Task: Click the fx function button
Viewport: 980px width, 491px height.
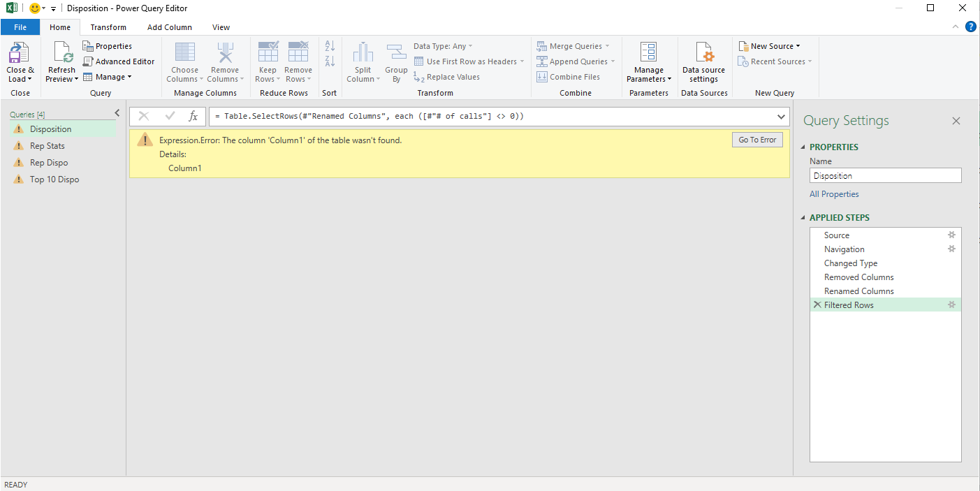Action: click(x=193, y=116)
